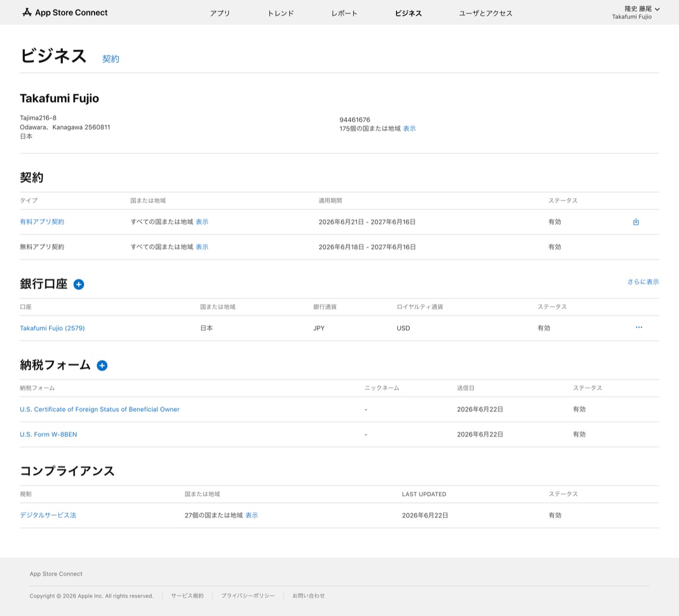Select the ビジネス menu

(x=409, y=13)
